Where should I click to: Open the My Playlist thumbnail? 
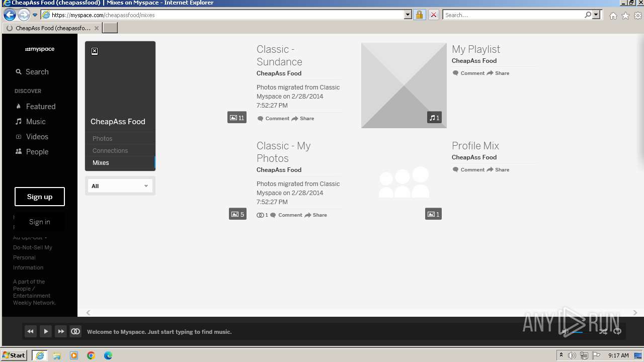pos(404,85)
